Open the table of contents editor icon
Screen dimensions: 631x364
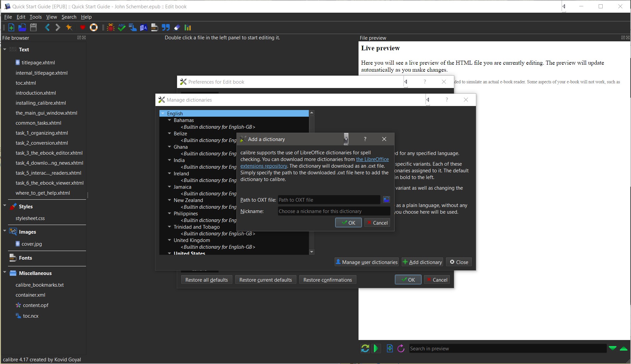[x=133, y=28]
